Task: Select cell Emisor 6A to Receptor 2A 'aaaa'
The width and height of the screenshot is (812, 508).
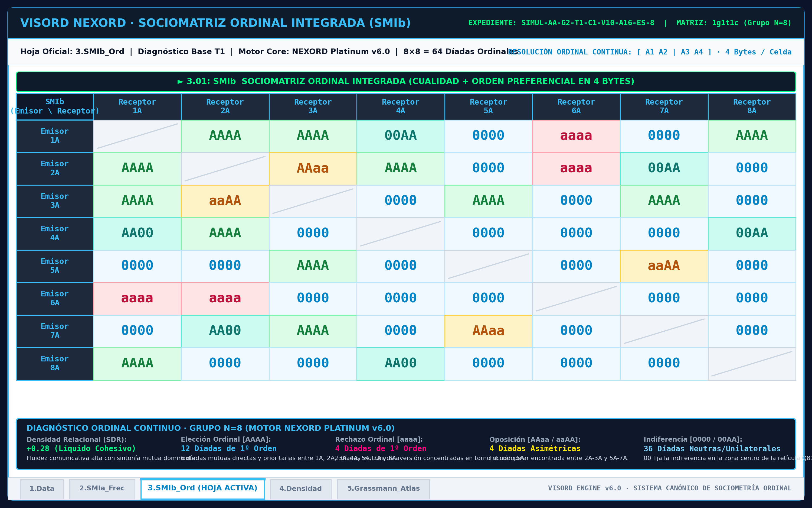Action: point(225,299)
